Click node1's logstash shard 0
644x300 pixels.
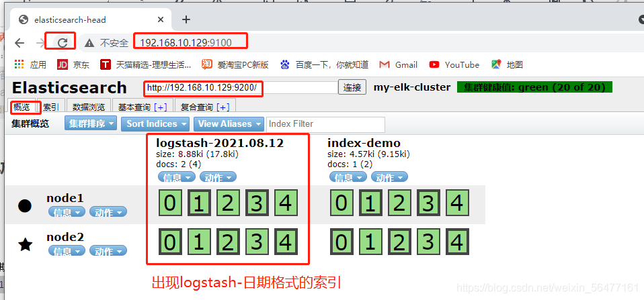170,203
